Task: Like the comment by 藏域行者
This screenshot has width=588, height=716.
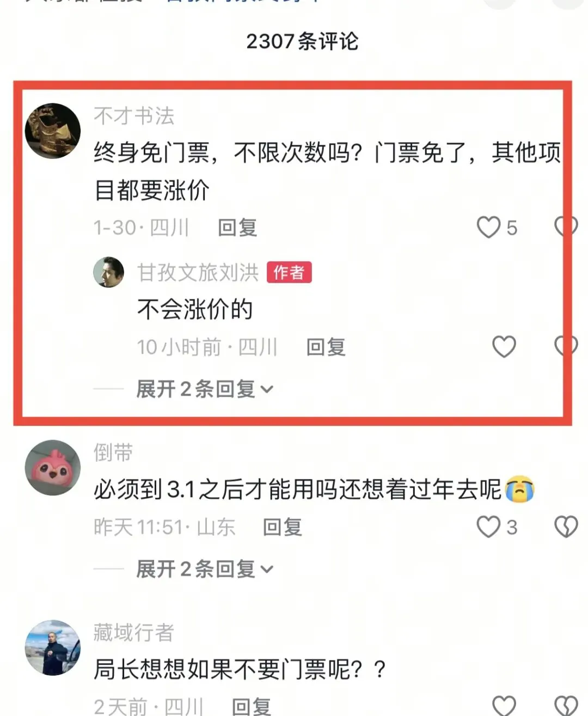Action: (x=504, y=705)
